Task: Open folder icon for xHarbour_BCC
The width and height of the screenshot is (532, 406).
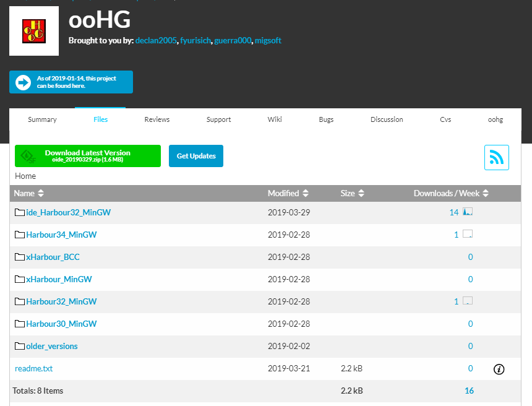Action: [x=20, y=257]
